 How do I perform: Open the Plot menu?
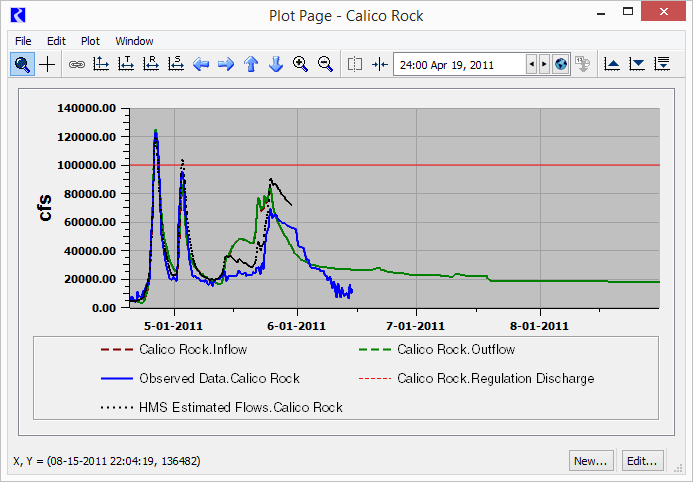tap(90, 41)
